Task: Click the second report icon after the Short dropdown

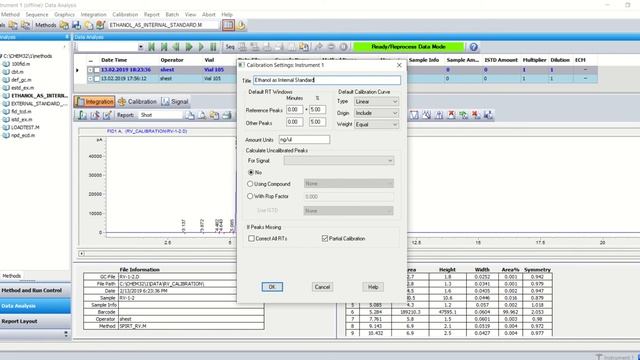Action: coord(202,115)
